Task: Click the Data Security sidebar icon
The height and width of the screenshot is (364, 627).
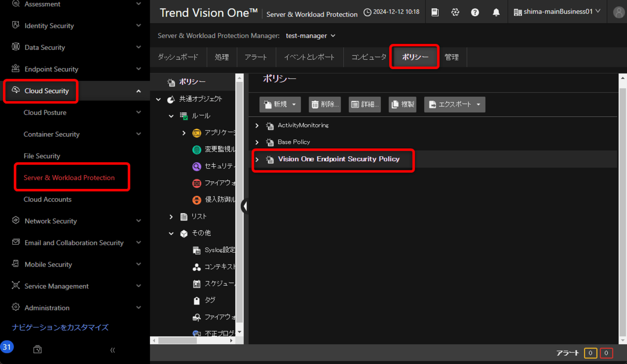Action: (x=16, y=47)
